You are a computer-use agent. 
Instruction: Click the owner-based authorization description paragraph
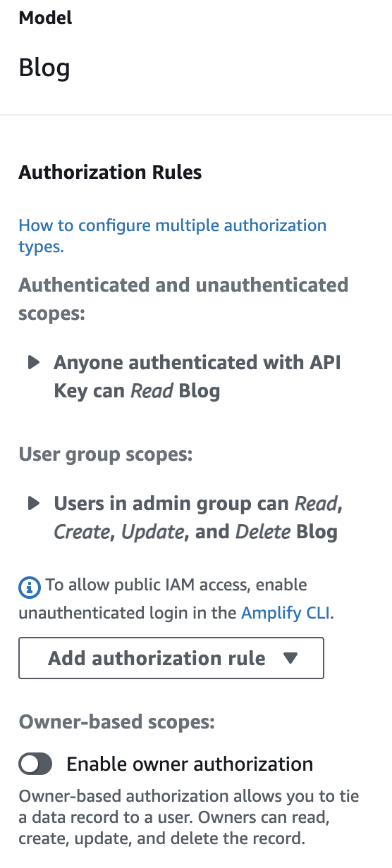tap(189, 819)
